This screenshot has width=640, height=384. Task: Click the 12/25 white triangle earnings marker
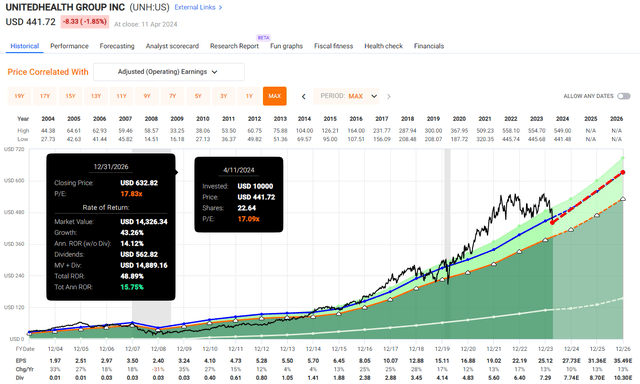pos(597,215)
